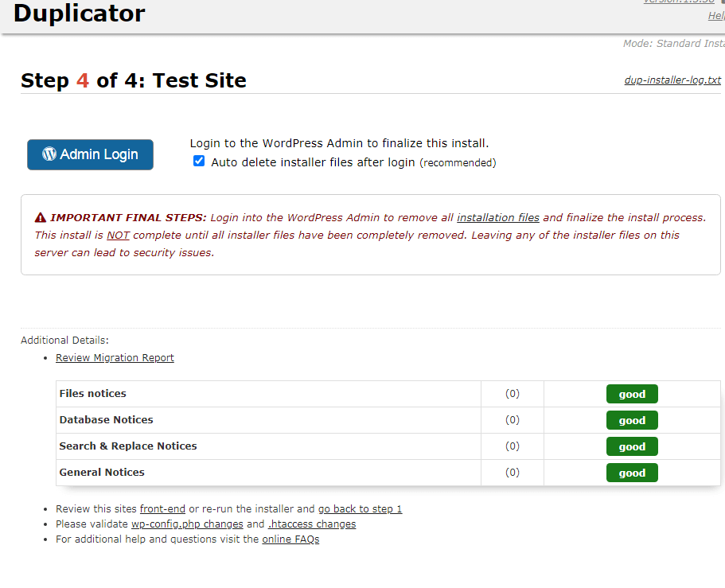Click good badge for Search & Replace Notices
The width and height of the screenshot is (725, 588).
632,446
